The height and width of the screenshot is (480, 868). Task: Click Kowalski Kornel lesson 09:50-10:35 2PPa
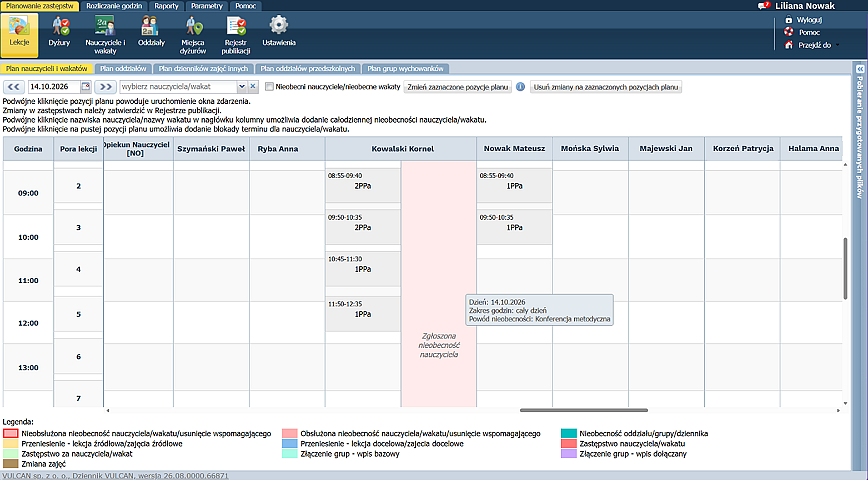click(x=363, y=228)
